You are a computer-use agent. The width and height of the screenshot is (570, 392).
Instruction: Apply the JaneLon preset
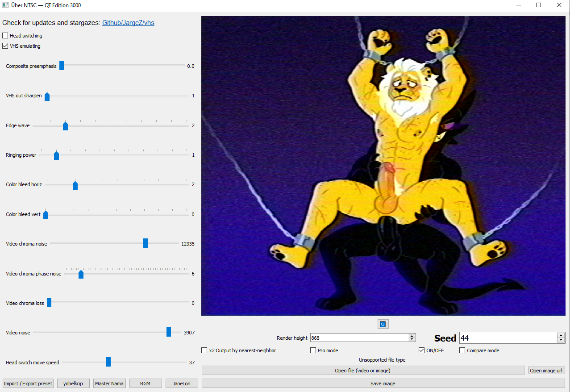coord(182,384)
